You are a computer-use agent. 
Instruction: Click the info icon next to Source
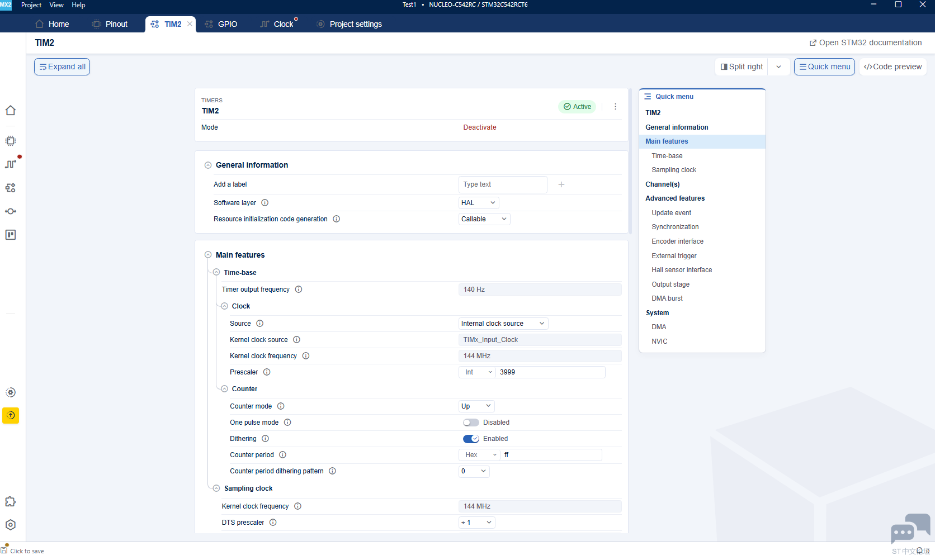pyautogui.click(x=260, y=324)
